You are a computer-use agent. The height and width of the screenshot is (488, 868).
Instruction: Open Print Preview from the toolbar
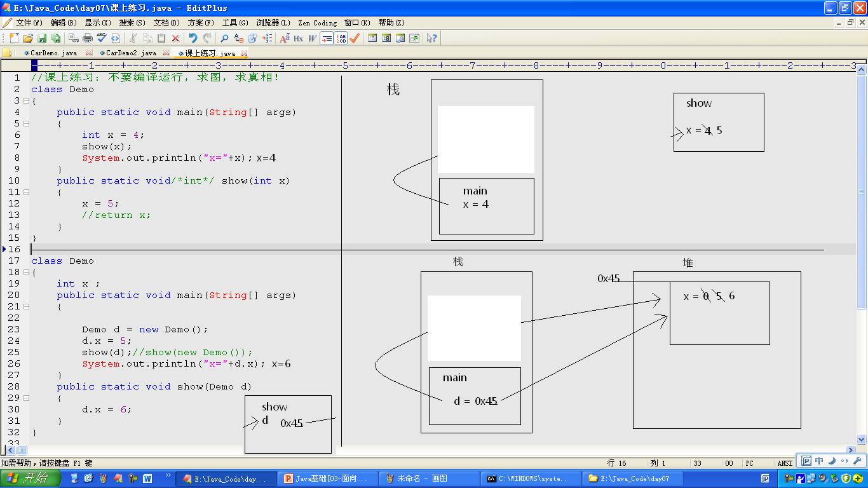[x=74, y=38]
